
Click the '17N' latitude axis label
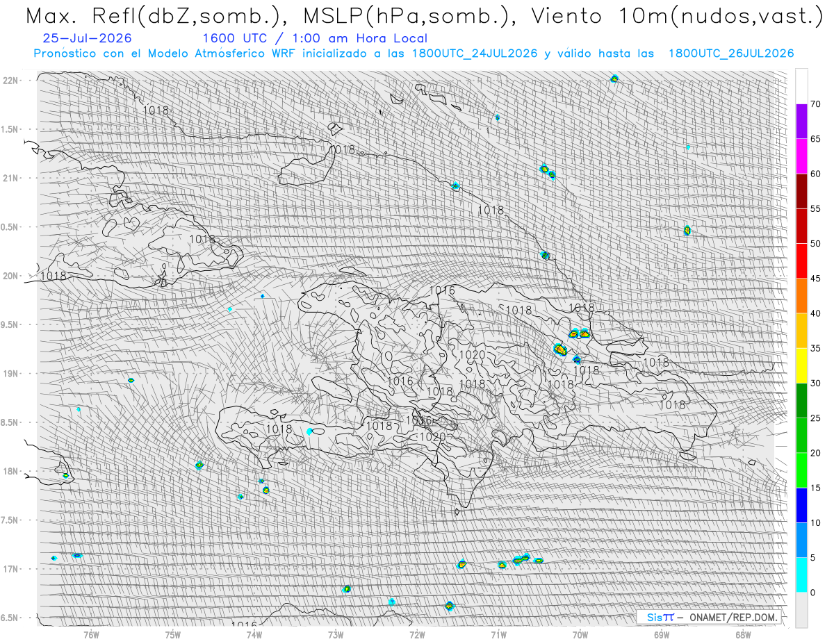11,569
